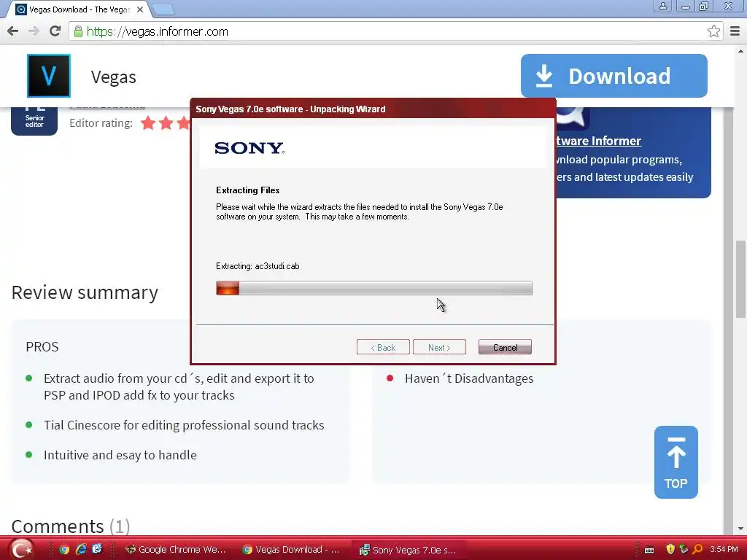Click the page vertical scrollbar thumb

click(740, 279)
